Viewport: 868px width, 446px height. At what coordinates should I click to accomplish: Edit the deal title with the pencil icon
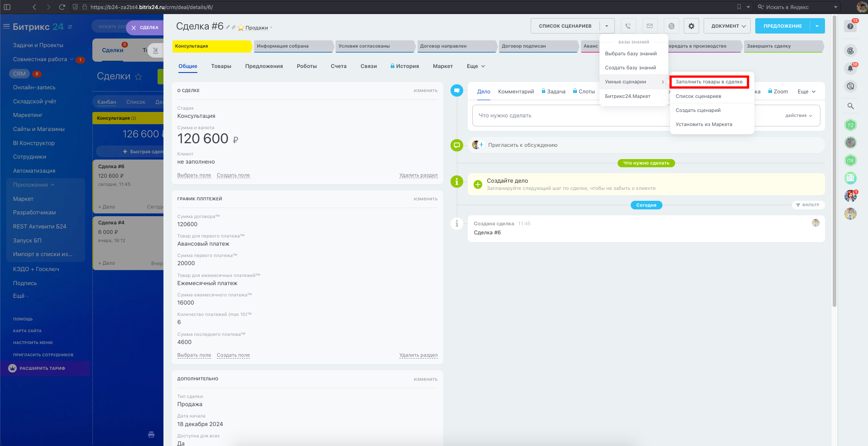pos(228,27)
